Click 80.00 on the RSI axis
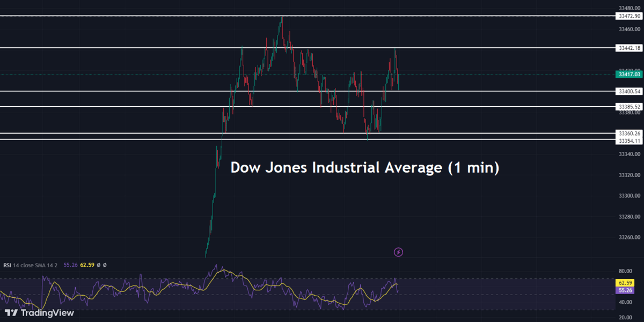Image resolution: width=644 pixels, height=322 pixels. [624, 272]
